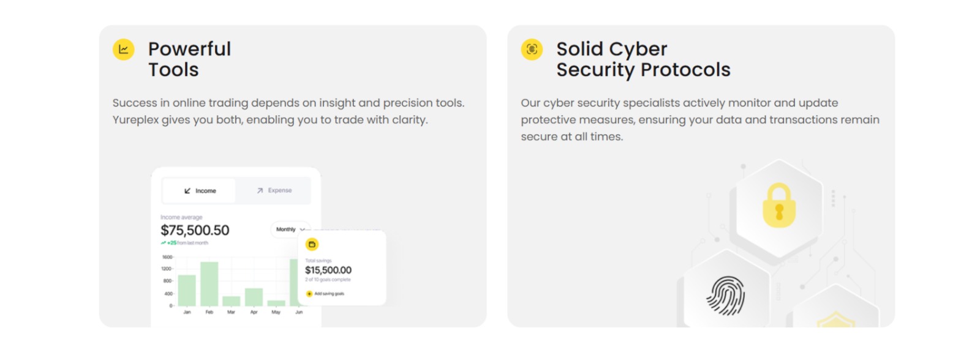Click the yellow chart icon beside Powerful Tools
The image size is (980, 347).
[123, 50]
